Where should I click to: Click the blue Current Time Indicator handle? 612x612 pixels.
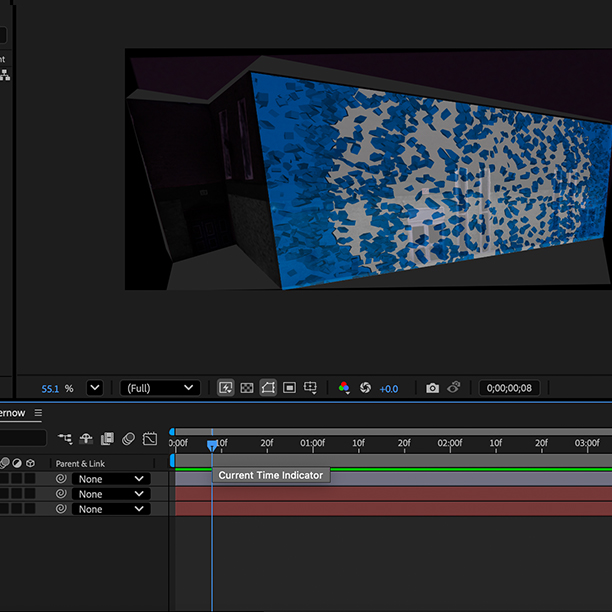pyautogui.click(x=212, y=446)
